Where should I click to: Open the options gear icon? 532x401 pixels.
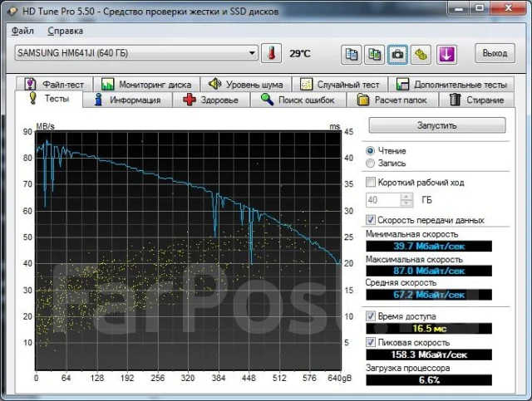[421, 54]
